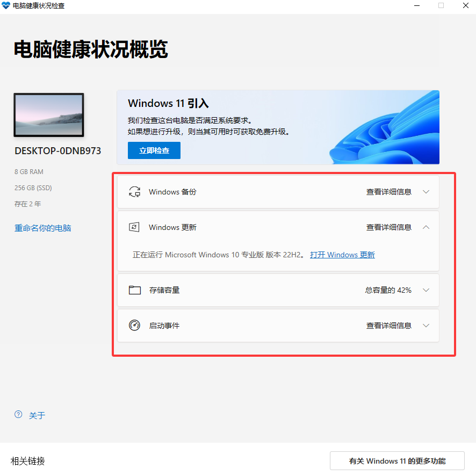Click the 启动事件 label
Screen dimensions: 476x476
click(x=164, y=326)
